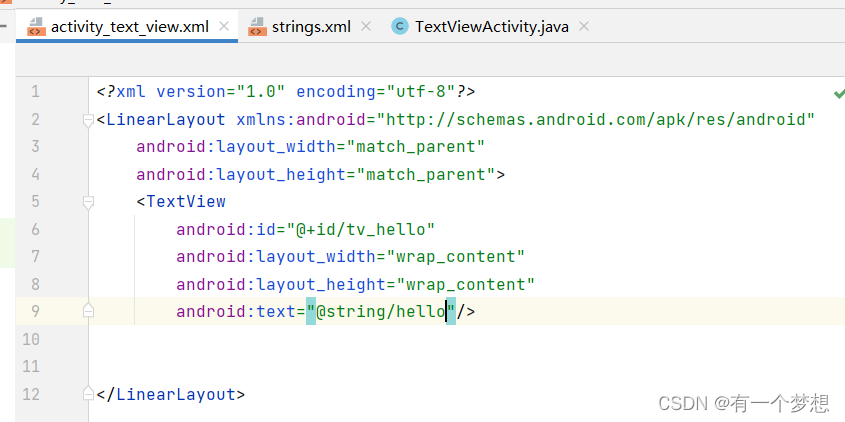This screenshot has width=845, height=422.
Task: Switch to the activity_text_view.xml tab
Action: tap(129, 26)
